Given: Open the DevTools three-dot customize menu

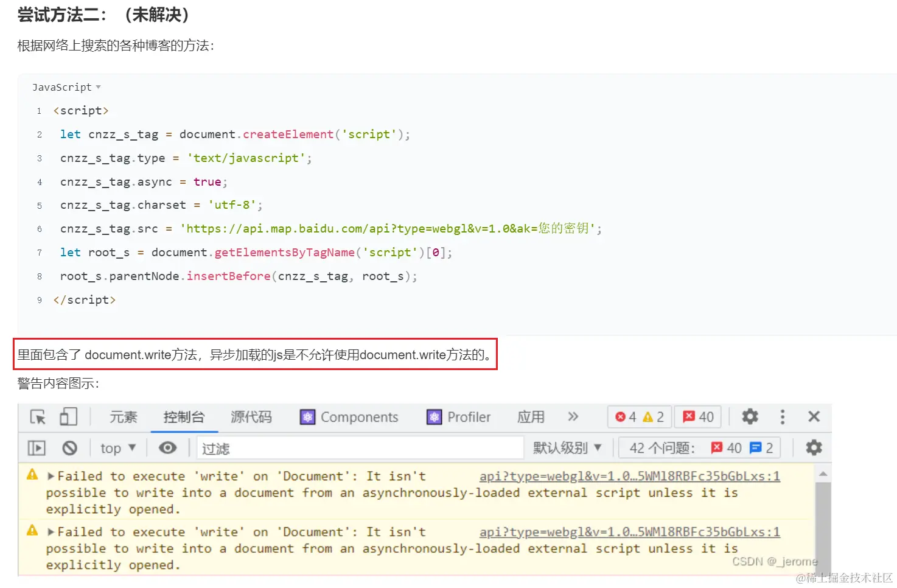Looking at the screenshot, I should (x=783, y=417).
